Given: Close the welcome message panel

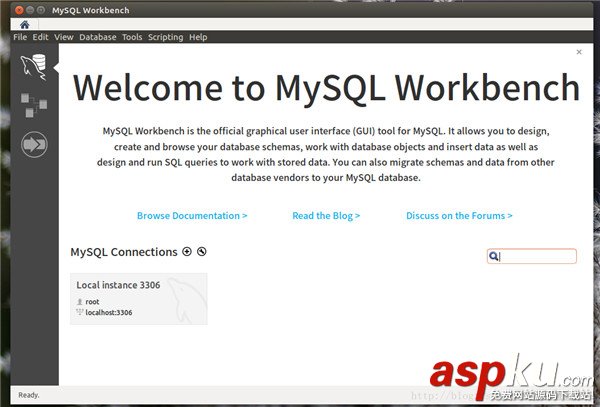Looking at the screenshot, I should 579,52.
